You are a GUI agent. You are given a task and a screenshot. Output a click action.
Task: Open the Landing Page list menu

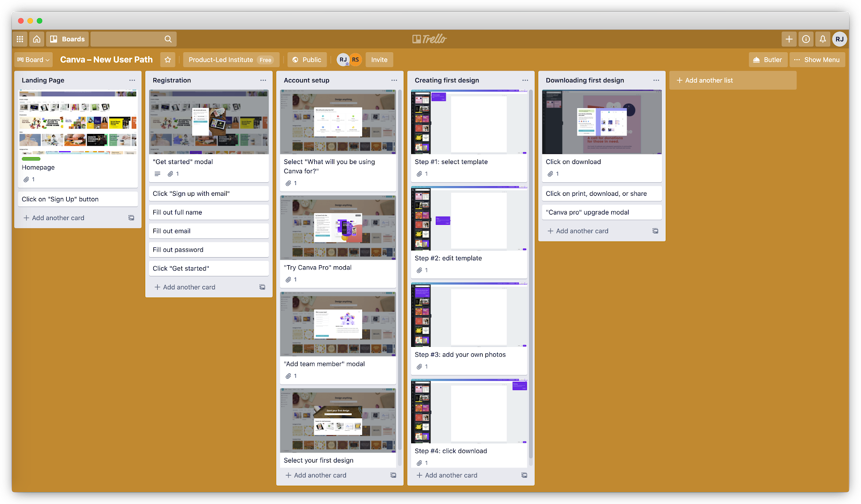point(132,80)
